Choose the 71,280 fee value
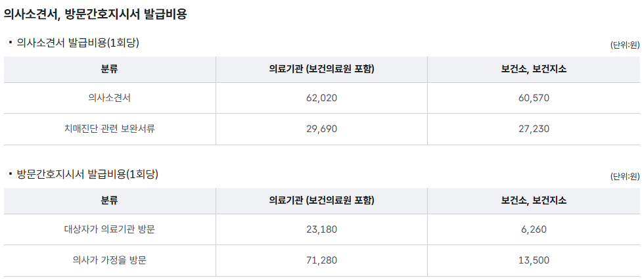Viewport: 644px width, 280px height. pyautogui.click(x=321, y=260)
